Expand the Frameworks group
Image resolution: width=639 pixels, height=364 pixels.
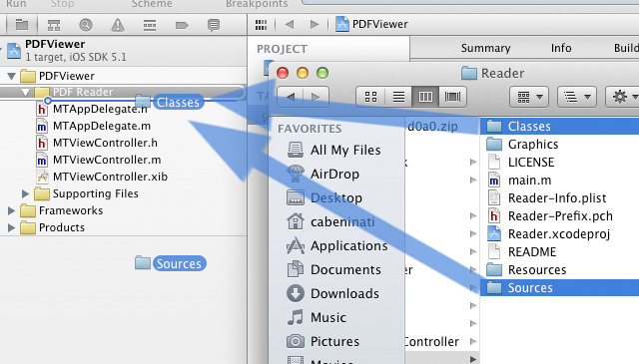11,210
